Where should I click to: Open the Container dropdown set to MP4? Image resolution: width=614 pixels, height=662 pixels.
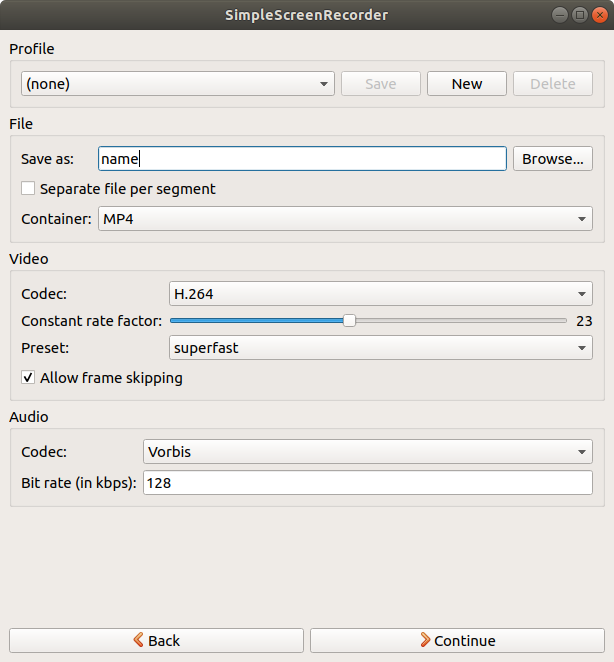pyautogui.click(x=345, y=219)
